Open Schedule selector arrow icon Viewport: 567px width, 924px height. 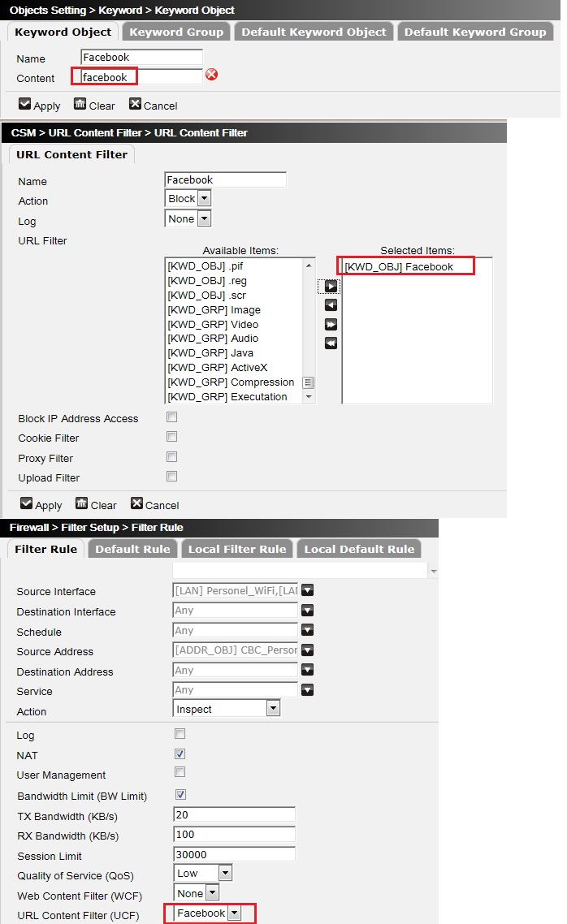[308, 631]
